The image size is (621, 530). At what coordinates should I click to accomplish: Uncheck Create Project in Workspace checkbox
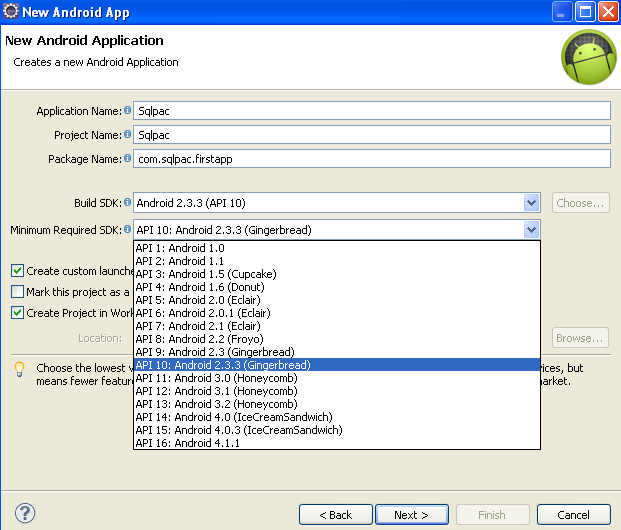pyautogui.click(x=17, y=313)
